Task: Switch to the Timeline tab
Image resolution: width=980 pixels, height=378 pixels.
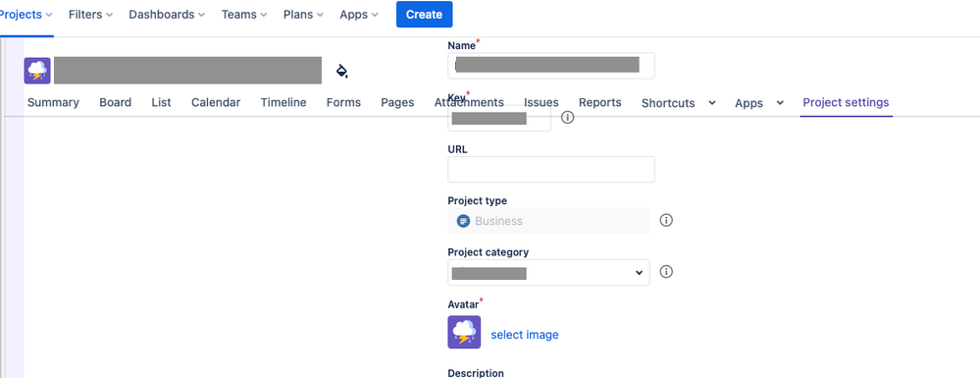Action: (x=284, y=103)
